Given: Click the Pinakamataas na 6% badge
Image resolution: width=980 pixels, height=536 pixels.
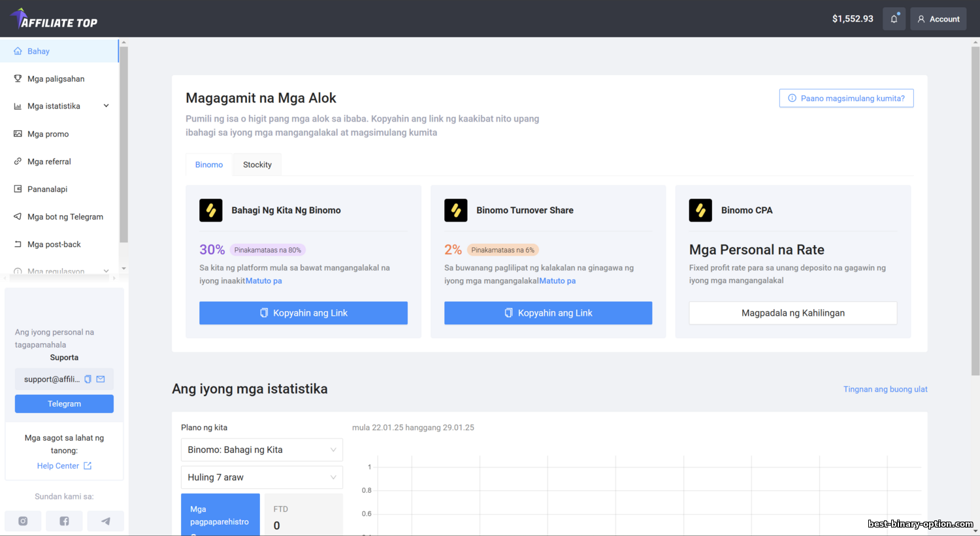Looking at the screenshot, I should point(502,250).
